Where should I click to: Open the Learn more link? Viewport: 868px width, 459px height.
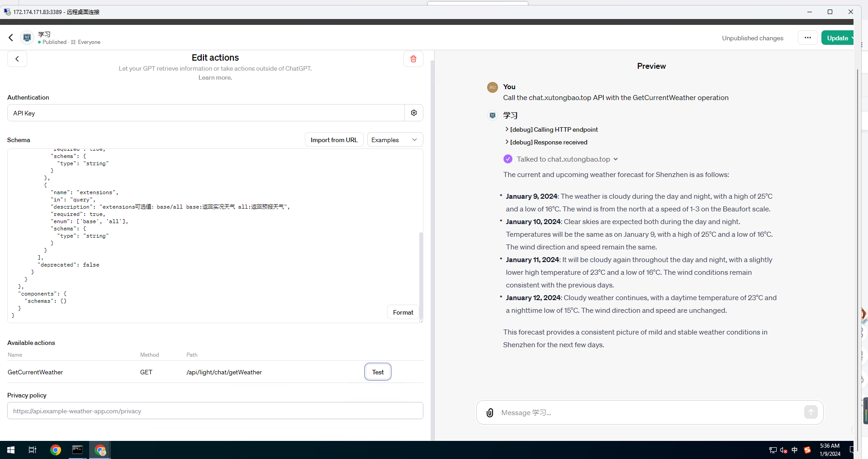click(x=215, y=78)
